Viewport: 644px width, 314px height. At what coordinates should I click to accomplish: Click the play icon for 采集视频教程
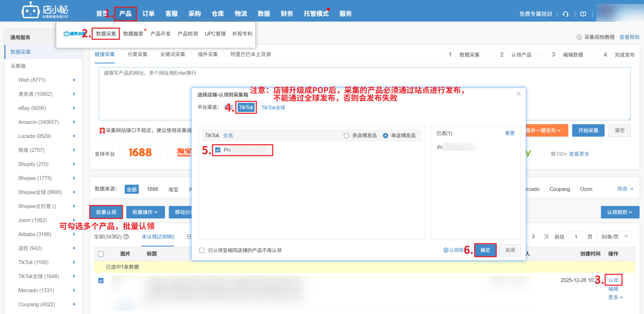579,37
